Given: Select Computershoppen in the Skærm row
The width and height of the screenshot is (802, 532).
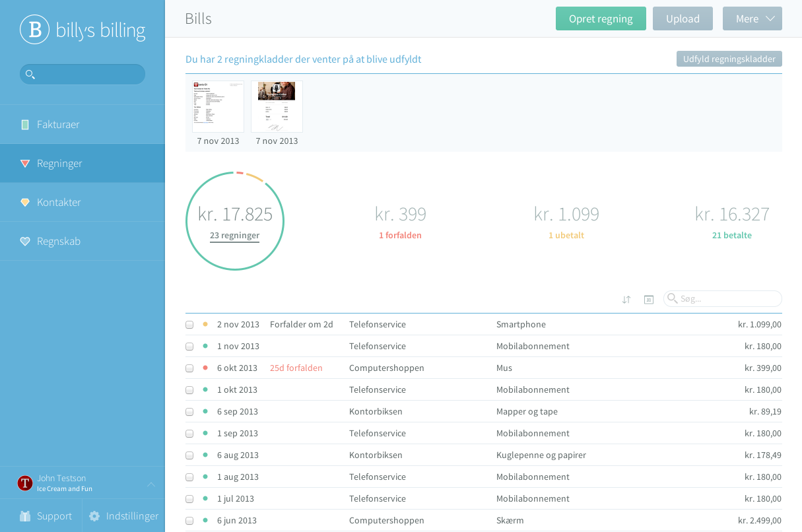Looking at the screenshot, I should pyautogui.click(x=387, y=521).
